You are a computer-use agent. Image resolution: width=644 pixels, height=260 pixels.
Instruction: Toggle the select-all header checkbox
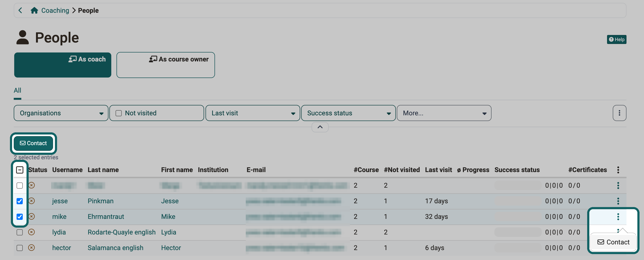pyautogui.click(x=19, y=170)
